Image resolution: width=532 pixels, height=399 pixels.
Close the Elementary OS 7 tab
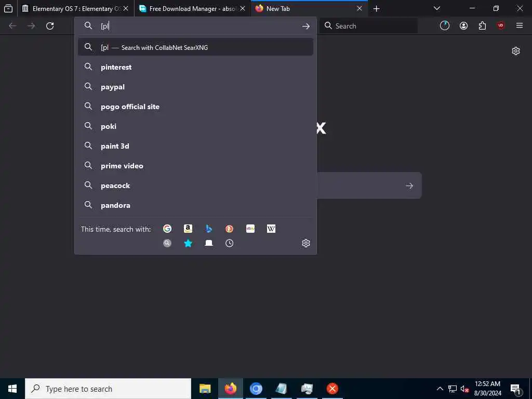126,8
